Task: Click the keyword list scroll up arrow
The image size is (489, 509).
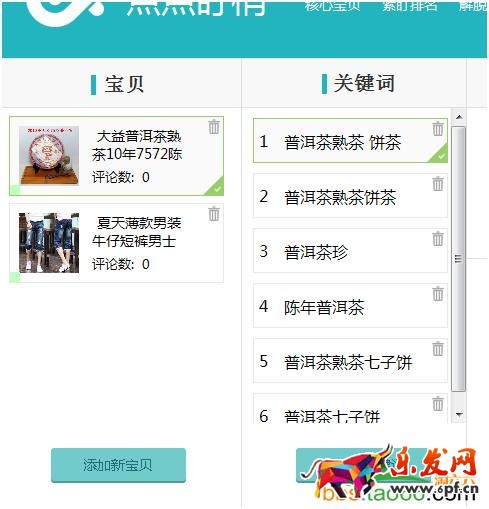Action: coord(459,117)
